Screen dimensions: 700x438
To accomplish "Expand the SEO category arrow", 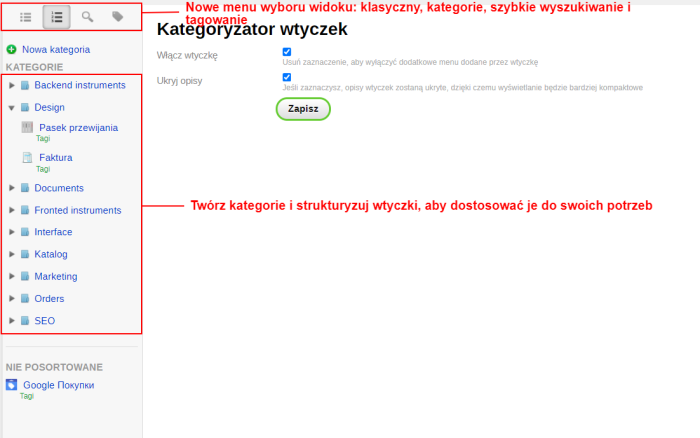I will pyautogui.click(x=12, y=321).
